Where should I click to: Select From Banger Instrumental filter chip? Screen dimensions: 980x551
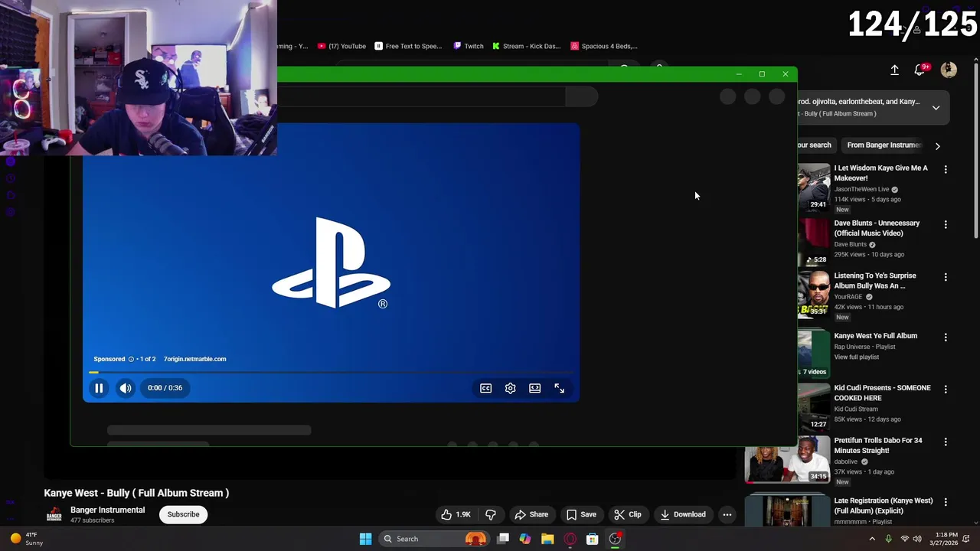coord(883,145)
